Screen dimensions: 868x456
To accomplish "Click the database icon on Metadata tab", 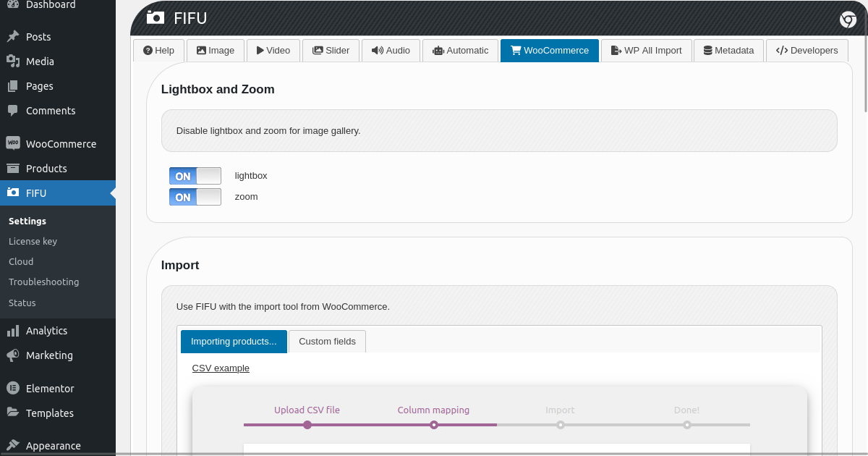I will (707, 51).
